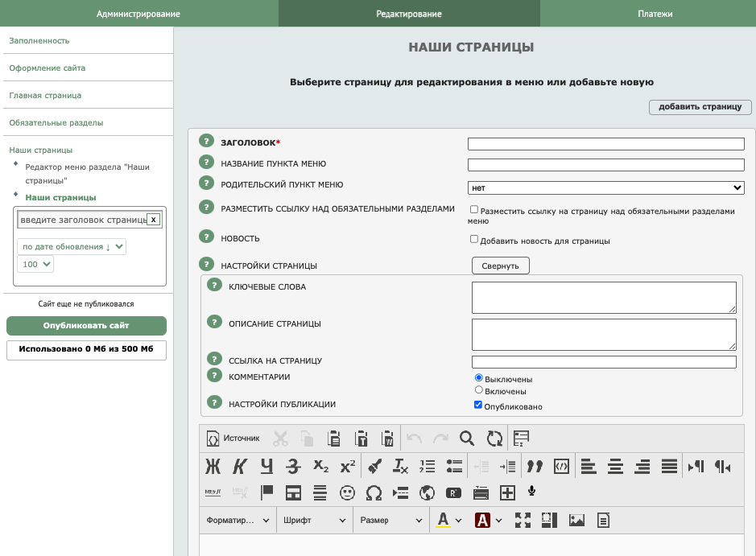Toggle italic (К) formatting
756x556 pixels.
pyautogui.click(x=240, y=466)
